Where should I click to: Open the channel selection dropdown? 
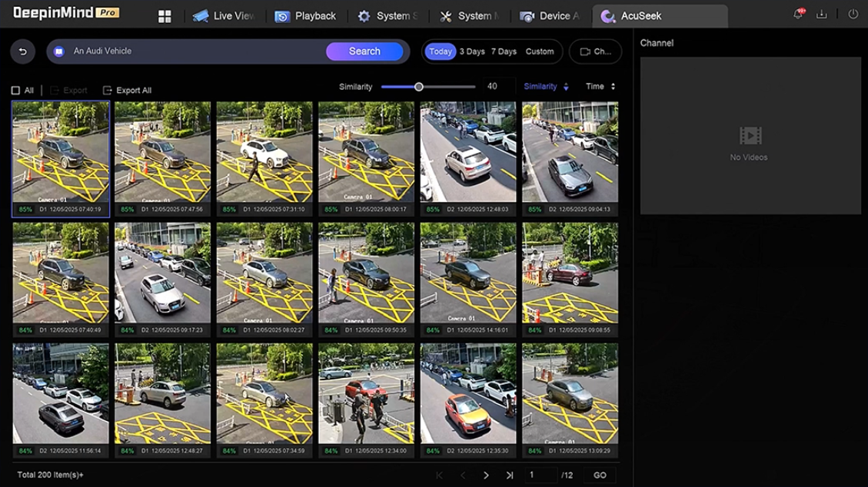click(x=595, y=51)
